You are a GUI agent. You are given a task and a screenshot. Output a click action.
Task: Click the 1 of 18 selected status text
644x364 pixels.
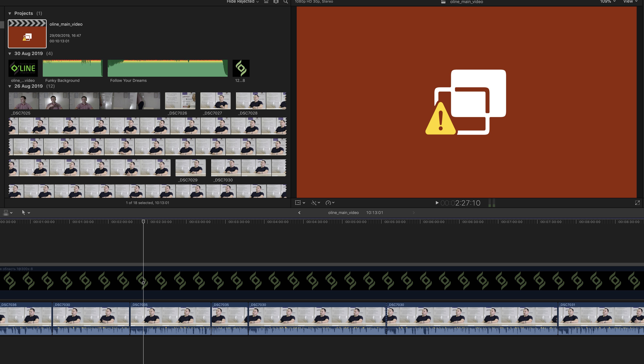coord(147,203)
